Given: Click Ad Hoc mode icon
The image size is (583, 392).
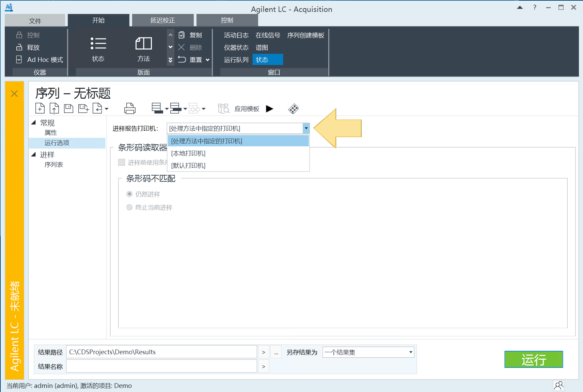Looking at the screenshot, I should pyautogui.click(x=19, y=60).
